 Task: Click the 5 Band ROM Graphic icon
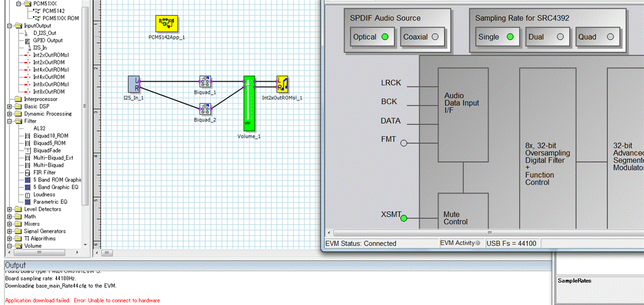(x=28, y=179)
